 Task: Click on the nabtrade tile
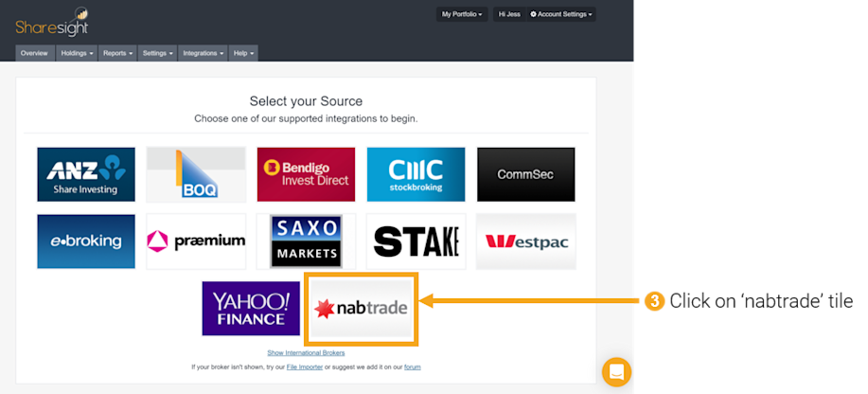pos(361,309)
